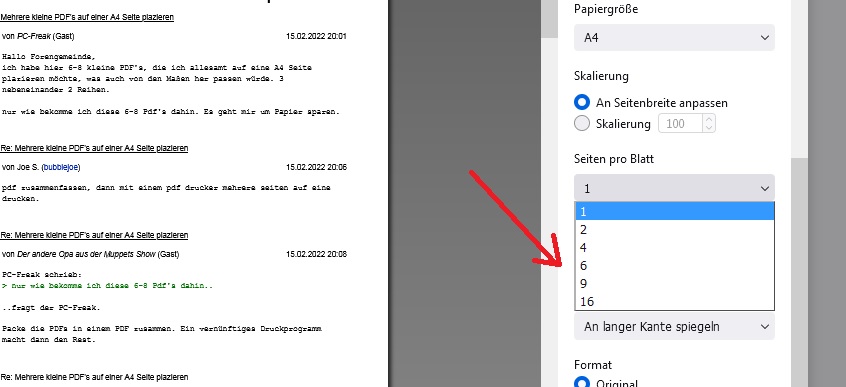Click the Skalierung percentage input field

pyautogui.click(x=680, y=124)
